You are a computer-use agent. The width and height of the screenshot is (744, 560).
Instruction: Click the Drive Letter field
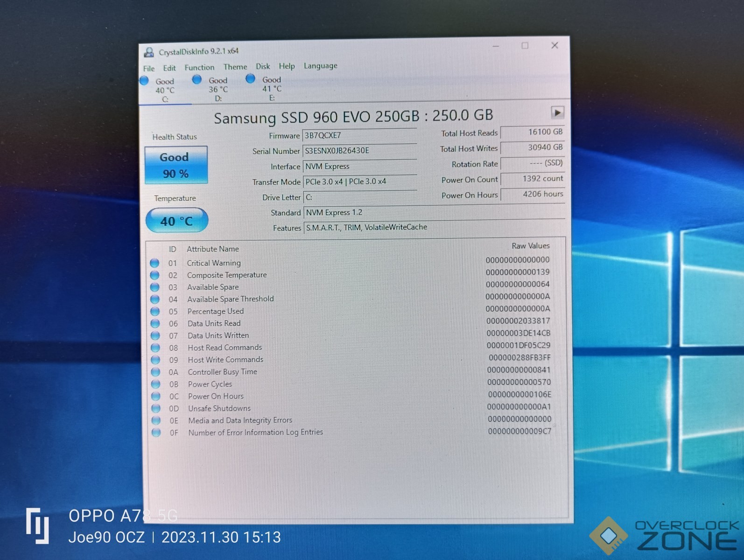point(360,197)
